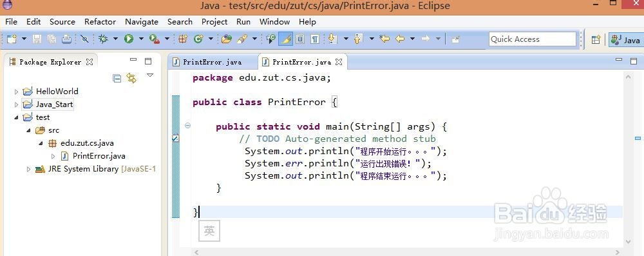644x256 pixels.
Task: Click the Pin Editor icon
Action: [455, 39]
